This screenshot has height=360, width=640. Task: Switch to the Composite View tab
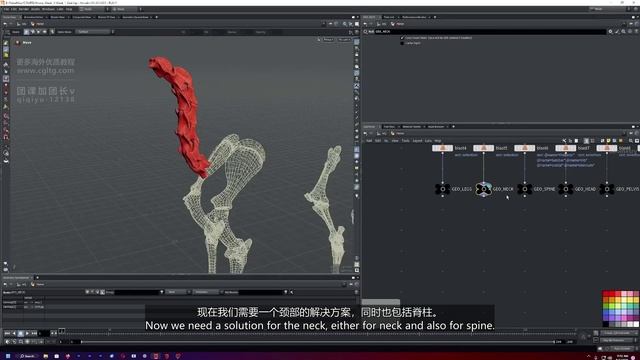[x=82, y=17]
